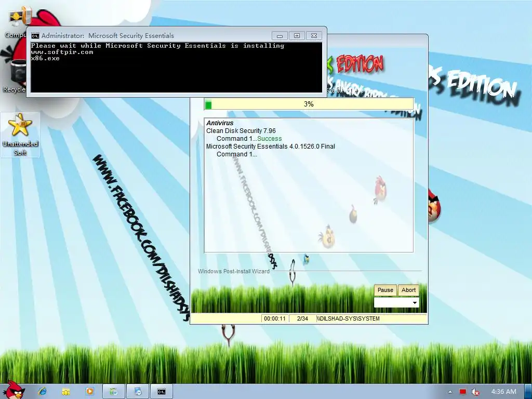The height and width of the screenshot is (399, 532).
Task: Click the command prompt title bar icon
Action: pos(35,36)
